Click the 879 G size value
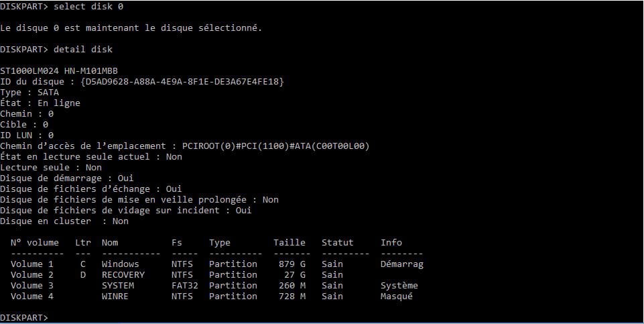The image size is (644, 324). (x=292, y=264)
